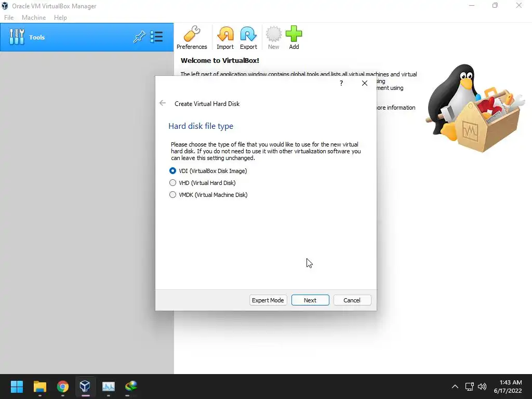The height and width of the screenshot is (399, 532).
Task: Open the File menu
Action: point(9,18)
